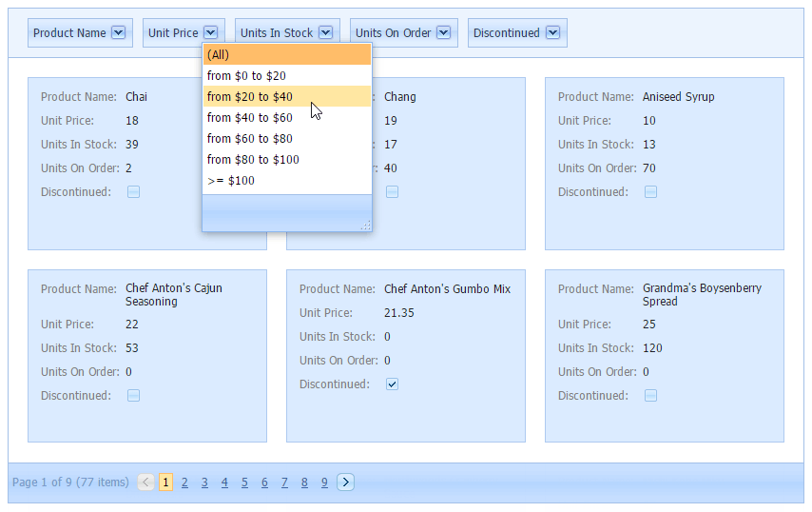
Task: Select 'Chef Anton's Cajun Seasoning' name
Action: click(x=174, y=295)
